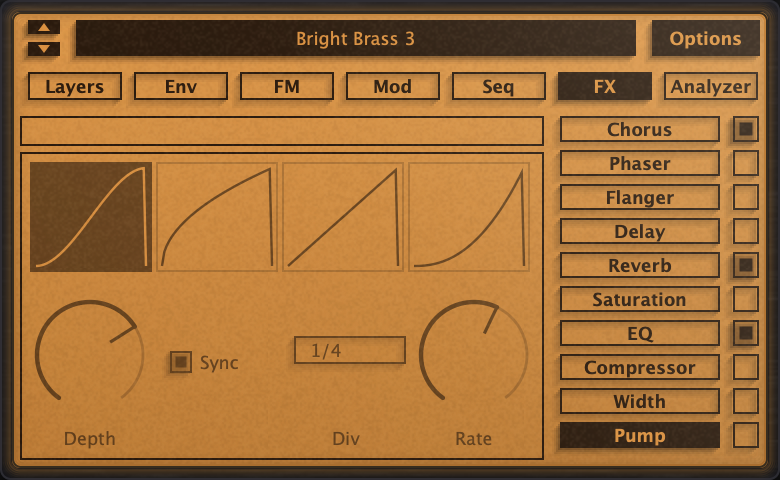Disable the EQ effect checkbox
780x480 pixels.
point(745,333)
